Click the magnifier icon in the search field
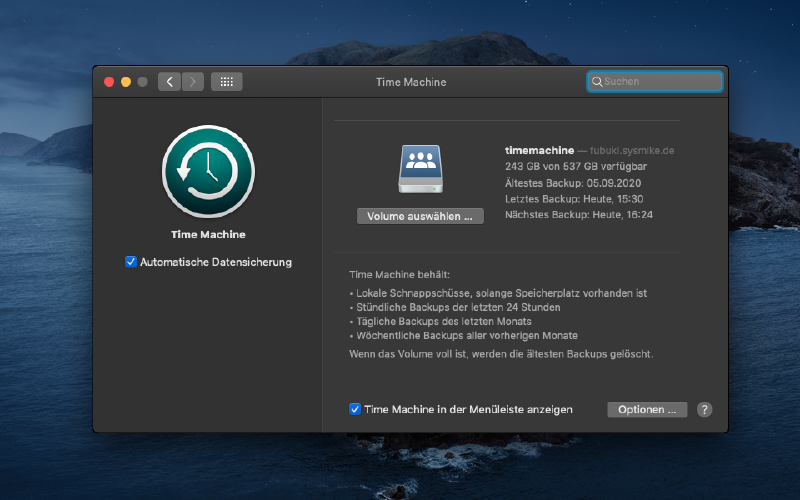Viewport: 800px width, 500px height. tap(596, 82)
